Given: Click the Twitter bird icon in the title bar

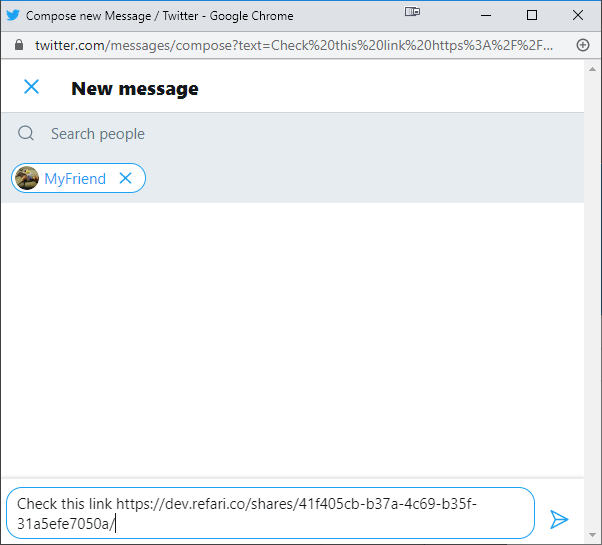Looking at the screenshot, I should point(13,15).
